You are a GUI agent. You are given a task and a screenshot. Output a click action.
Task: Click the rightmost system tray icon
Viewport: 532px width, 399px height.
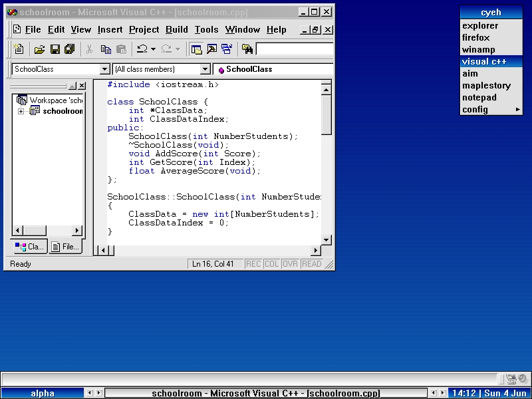click(523, 378)
